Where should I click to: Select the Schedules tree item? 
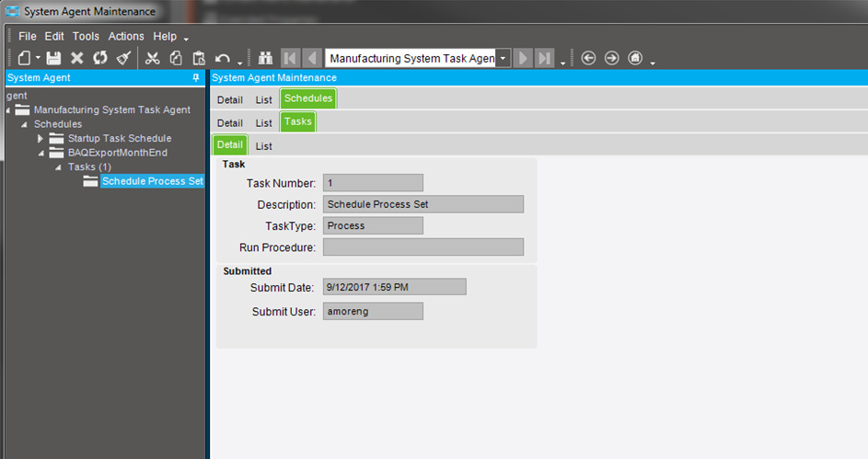pyautogui.click(x=58, y=124)
